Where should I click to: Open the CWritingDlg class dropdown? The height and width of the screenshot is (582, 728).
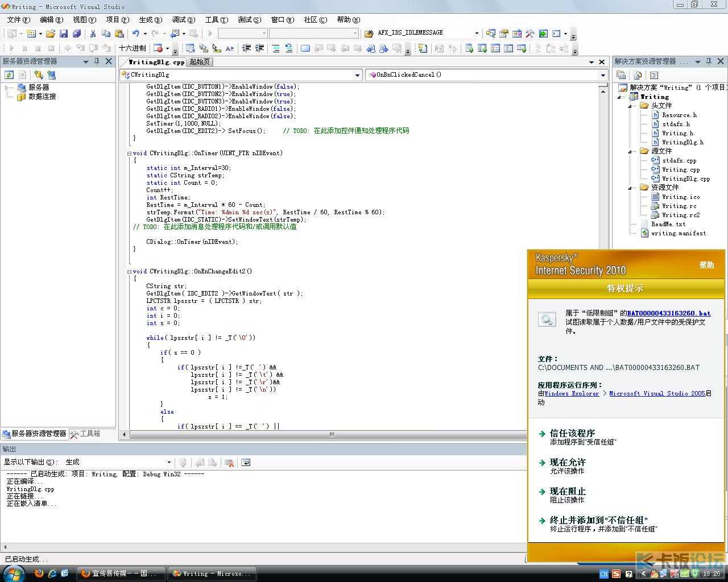pos(358,75)
